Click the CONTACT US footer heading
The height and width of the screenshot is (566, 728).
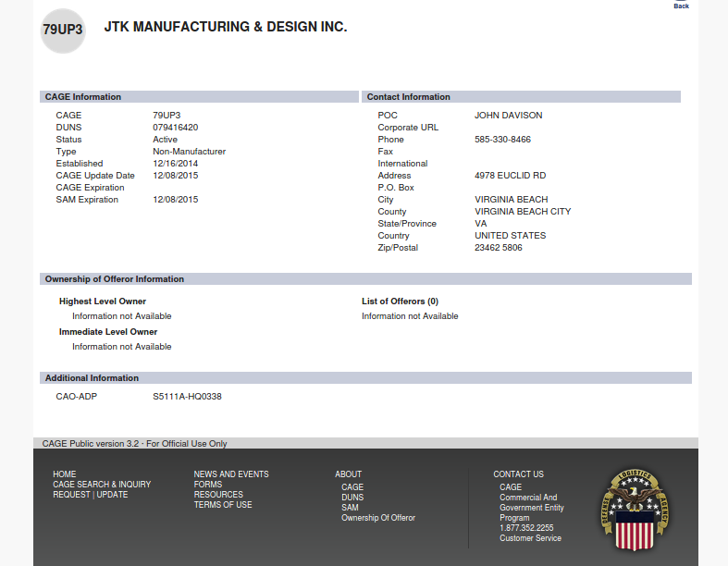click(518, 474)
